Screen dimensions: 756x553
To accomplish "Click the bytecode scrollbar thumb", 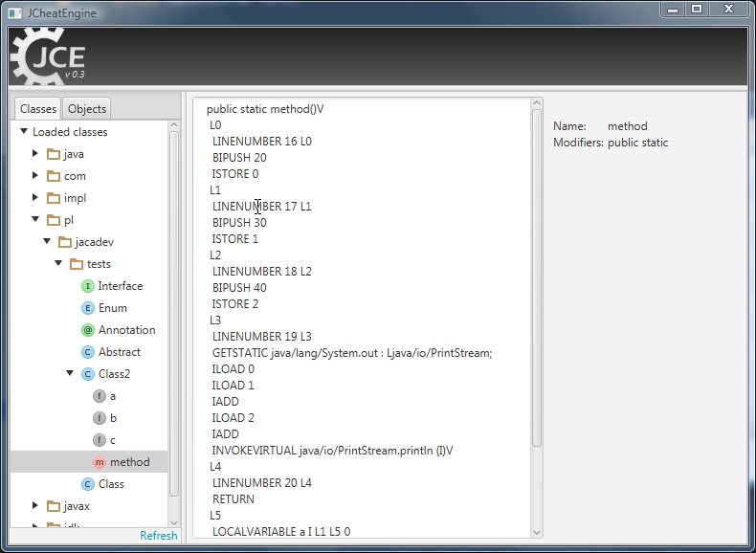I will pos(537,278).
